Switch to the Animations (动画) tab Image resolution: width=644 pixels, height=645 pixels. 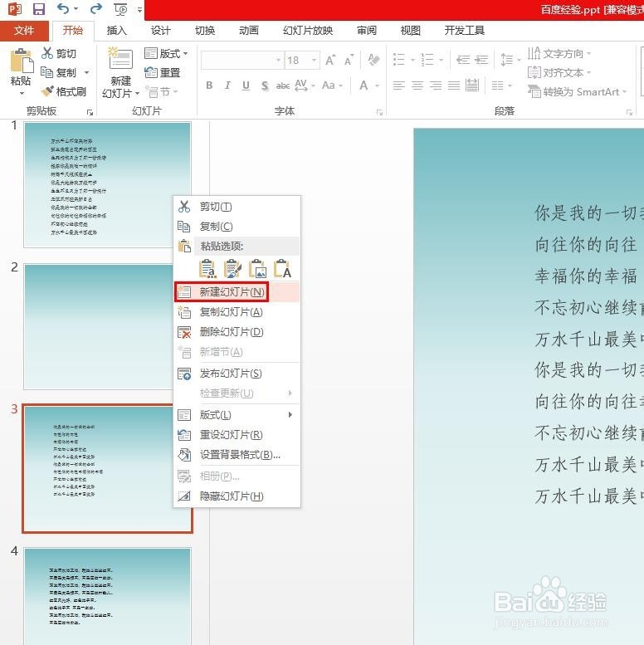coord(249,31)
